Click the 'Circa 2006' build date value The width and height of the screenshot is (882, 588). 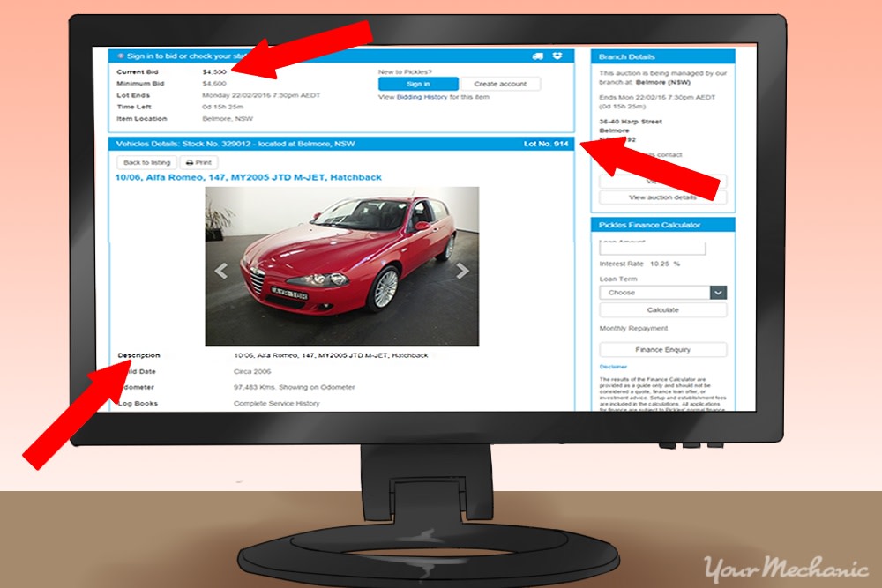(252, 371)
